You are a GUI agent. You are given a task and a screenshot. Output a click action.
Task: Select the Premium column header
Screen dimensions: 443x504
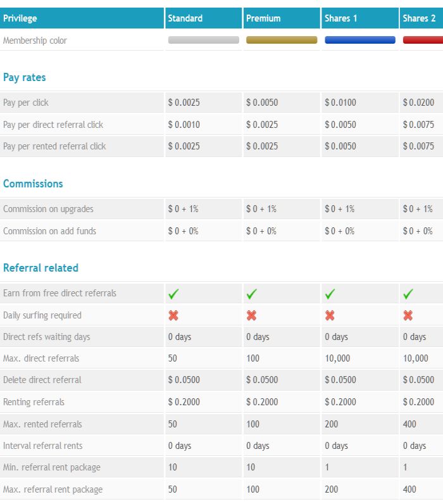click(x=263, y=18)
